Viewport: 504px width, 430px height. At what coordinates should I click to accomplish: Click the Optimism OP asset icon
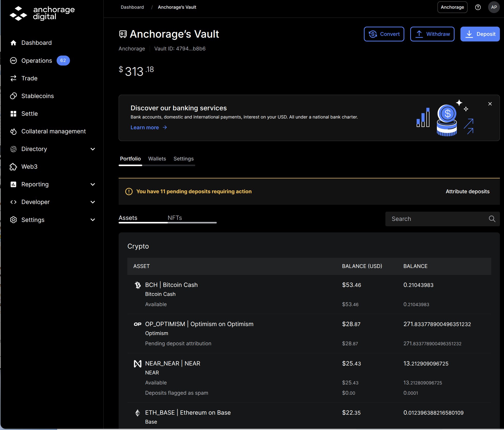click(x=138, y=324)
